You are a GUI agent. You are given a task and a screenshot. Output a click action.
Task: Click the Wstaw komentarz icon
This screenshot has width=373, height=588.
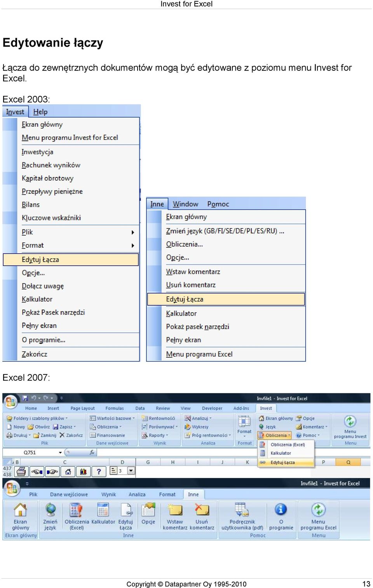point(175,510)
